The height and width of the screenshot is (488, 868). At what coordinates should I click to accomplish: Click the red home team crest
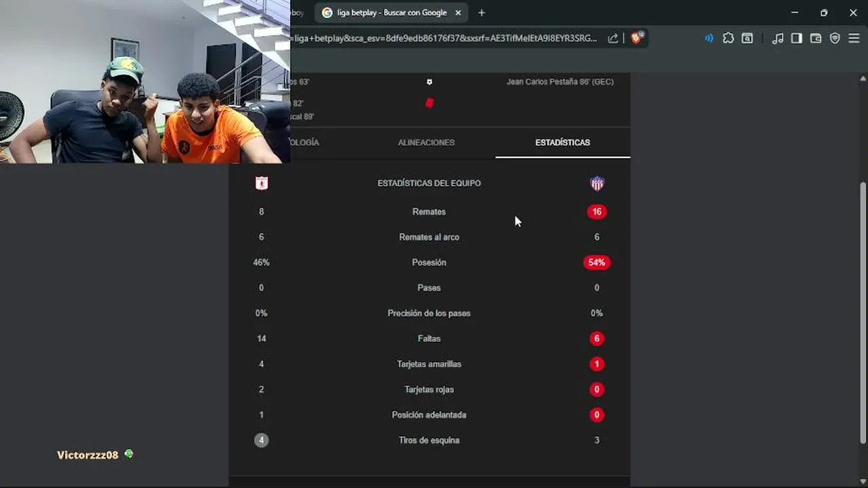point(261,183)
